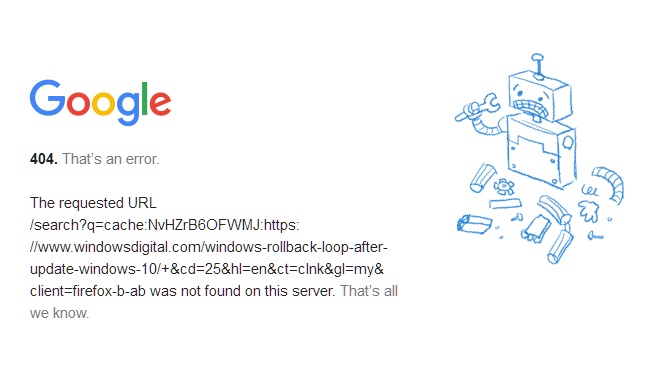Click the "That's an error." text
Image resolution: width=653 pixels, height=370 pixels.
pos(111,159)
